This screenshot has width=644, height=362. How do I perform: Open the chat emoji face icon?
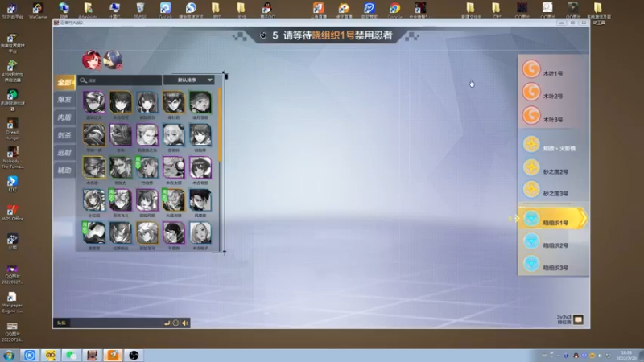click(x=175, y=323)
